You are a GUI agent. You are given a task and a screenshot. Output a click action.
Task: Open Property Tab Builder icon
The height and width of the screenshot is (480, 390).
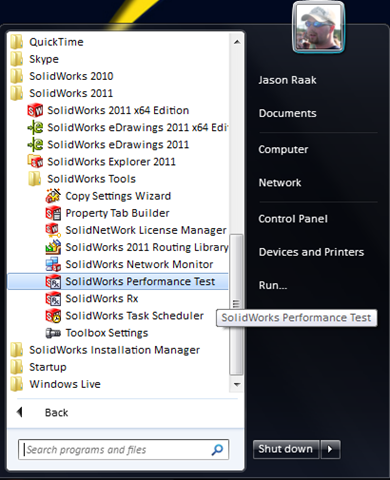click(53, 213)
